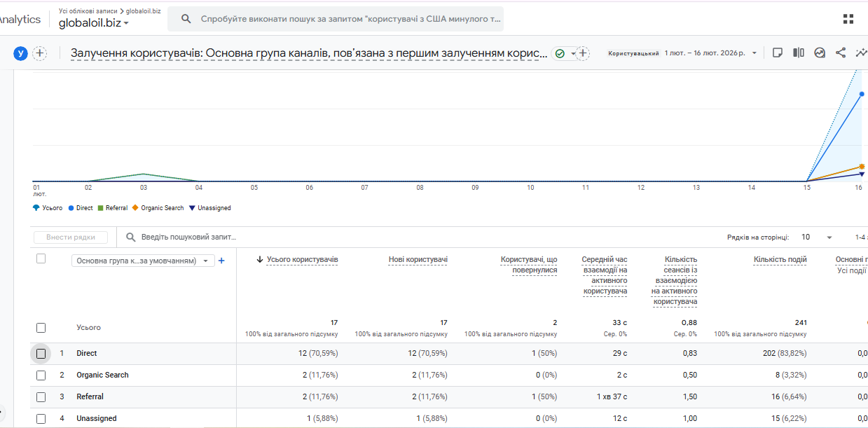Click the share report icon

(x=841, y=53)
